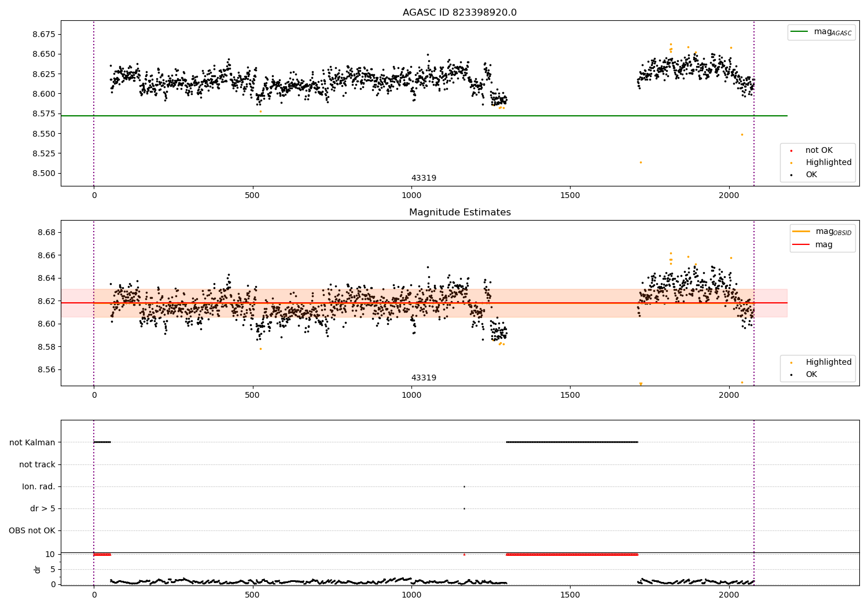
Task: Click the 'not track' axis label
Action: (x=37, y=464)
